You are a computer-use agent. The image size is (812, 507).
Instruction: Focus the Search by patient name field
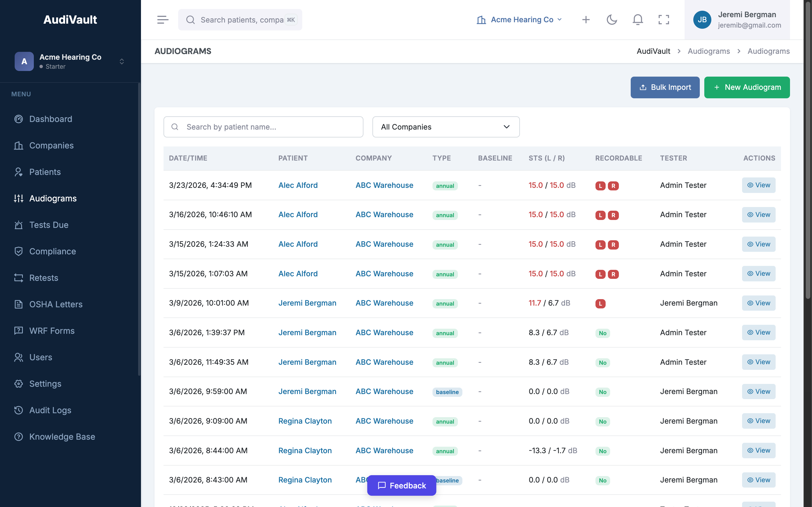263,127
